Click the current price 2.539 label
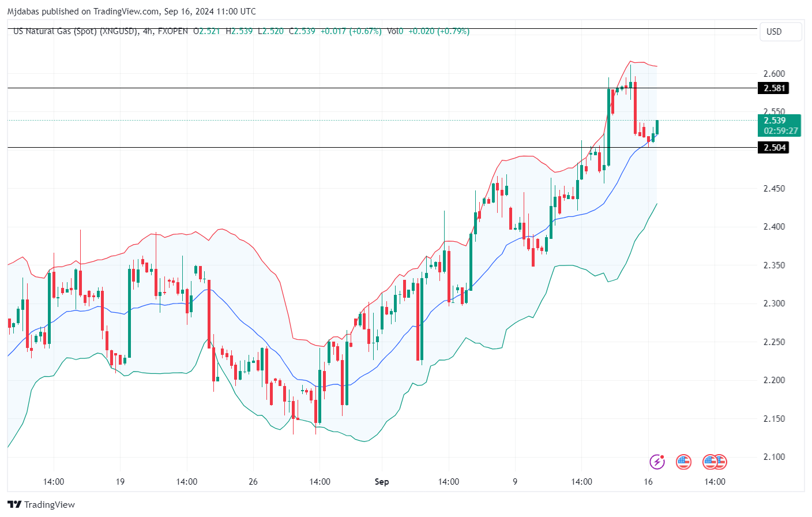Viewport: 812px width, 517px height. (775, 121)
